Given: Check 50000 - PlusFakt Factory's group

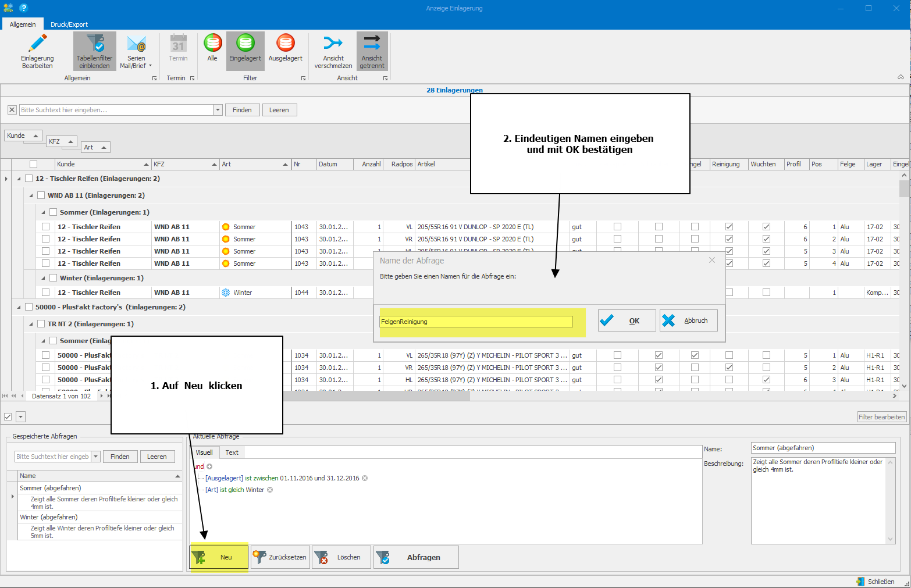Looking at the screenshot, I should [x=29, y=307].
